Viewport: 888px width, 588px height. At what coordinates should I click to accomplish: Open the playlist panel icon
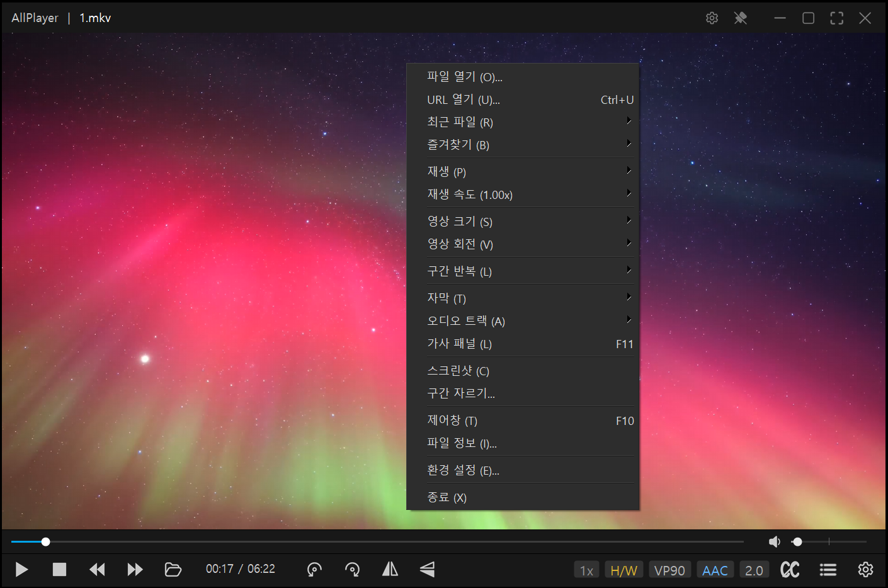[828, 570]
